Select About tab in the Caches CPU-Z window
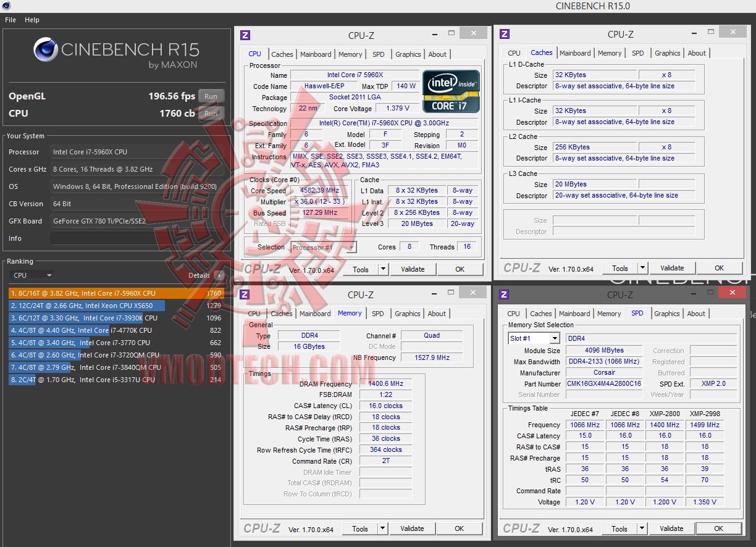The height and width of the screenshot is (547, 756). [697, 53]
